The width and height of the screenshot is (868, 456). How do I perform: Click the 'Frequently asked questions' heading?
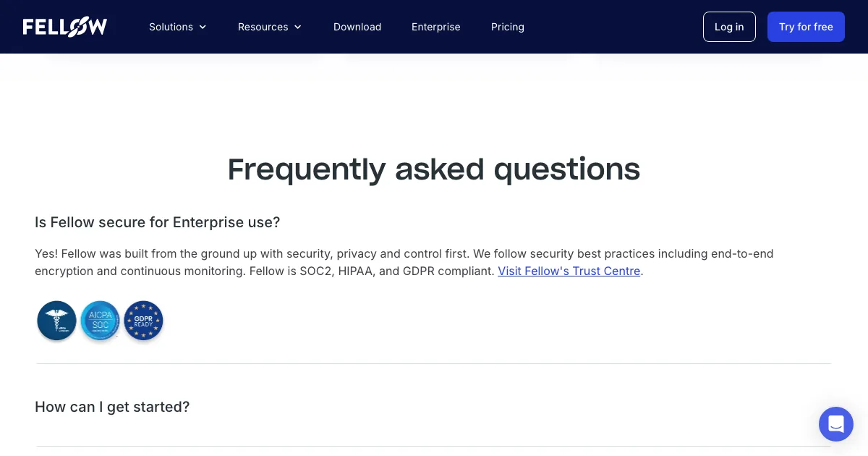coord(434,169)
